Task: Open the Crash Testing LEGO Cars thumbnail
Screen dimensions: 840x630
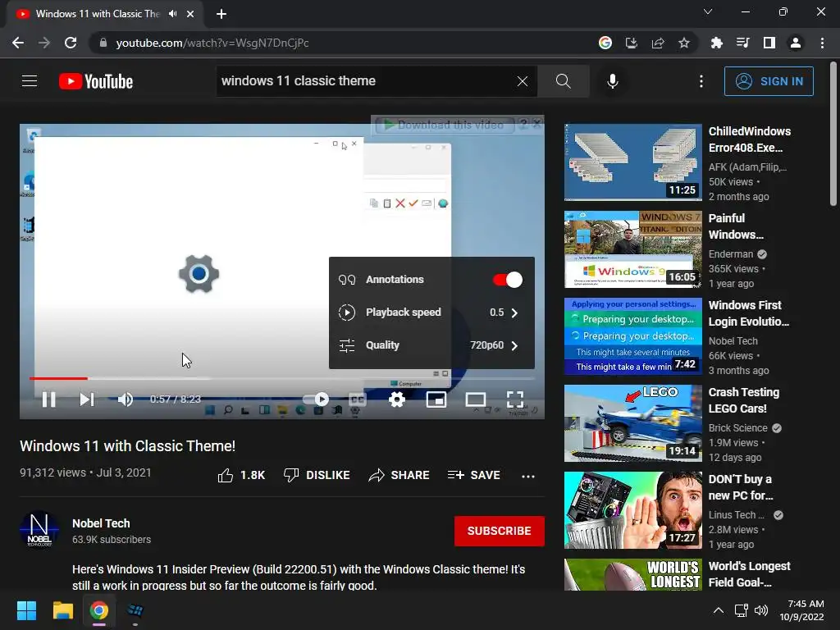Action: [632, 423]
